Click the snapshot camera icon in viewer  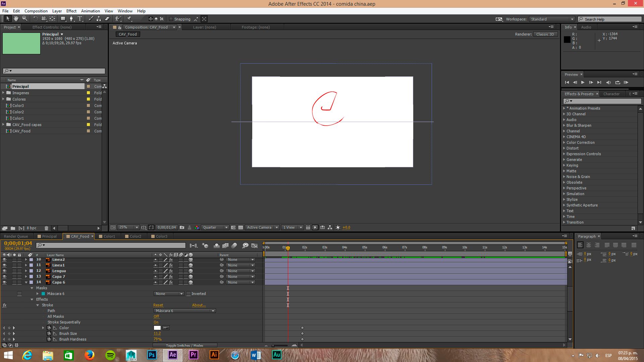(x=182, y=227)
